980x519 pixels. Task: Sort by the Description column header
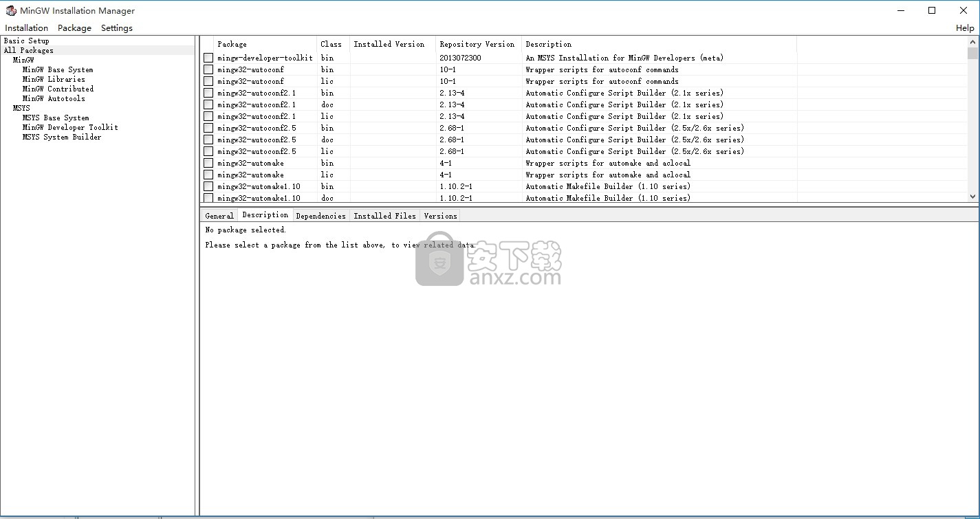[x=659, y=44]
